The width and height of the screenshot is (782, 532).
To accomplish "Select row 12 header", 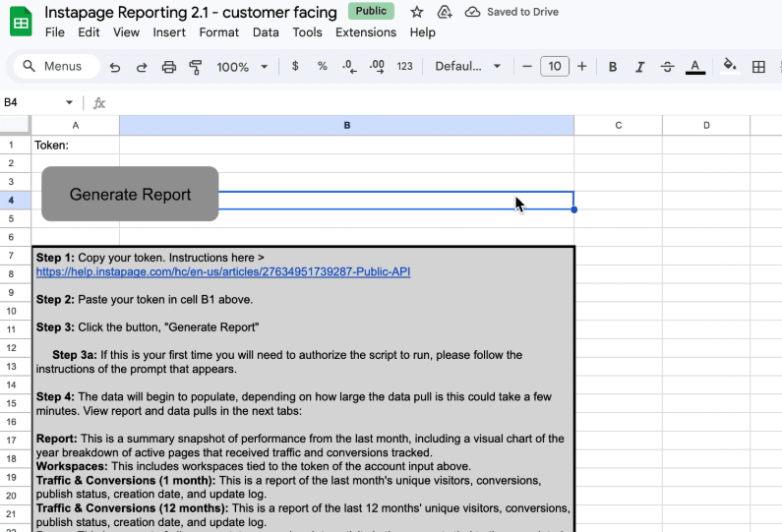I will pos(11,348).
